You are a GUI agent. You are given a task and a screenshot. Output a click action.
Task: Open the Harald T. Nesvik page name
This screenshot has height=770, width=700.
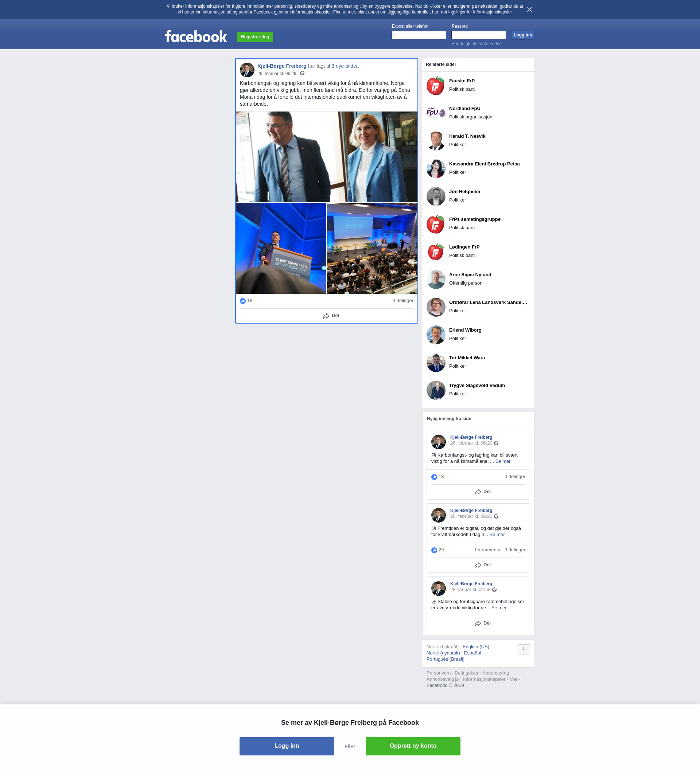[x=467, y=136]
